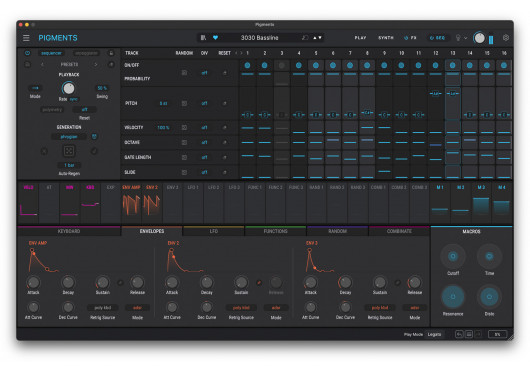Click the master volume knob

click(x=479, y=38)
